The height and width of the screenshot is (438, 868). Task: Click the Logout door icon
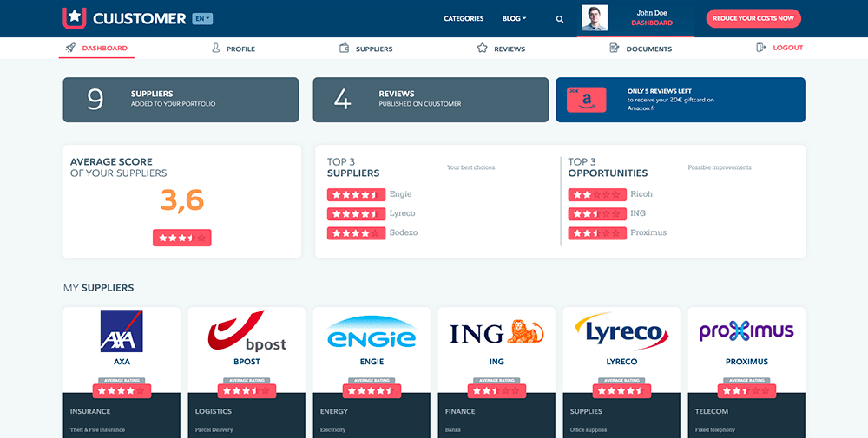click(x=761, y=48)
